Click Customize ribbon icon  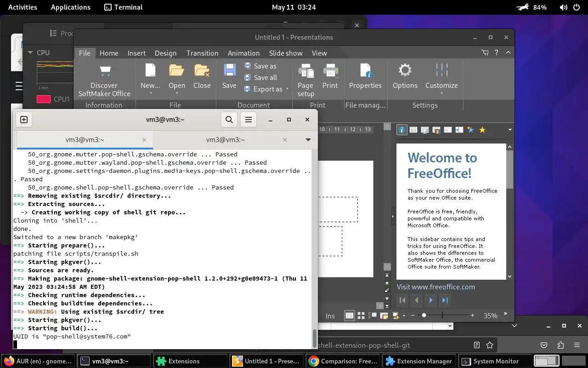pyautogui.click(x=441, y=70)
